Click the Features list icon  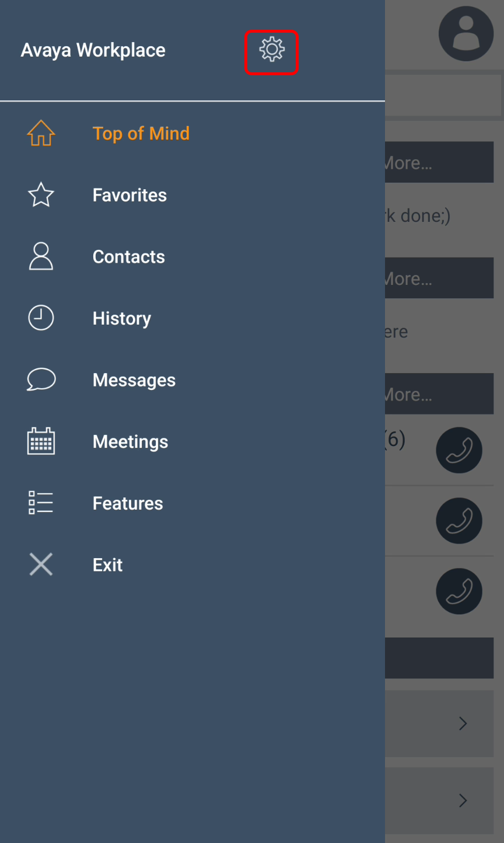tap(41, 503)
